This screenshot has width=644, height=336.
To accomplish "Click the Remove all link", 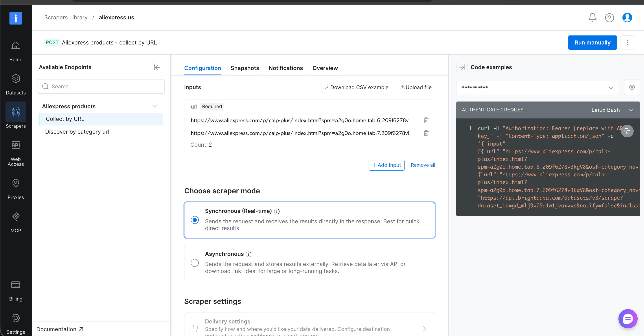I will point(423,165).
